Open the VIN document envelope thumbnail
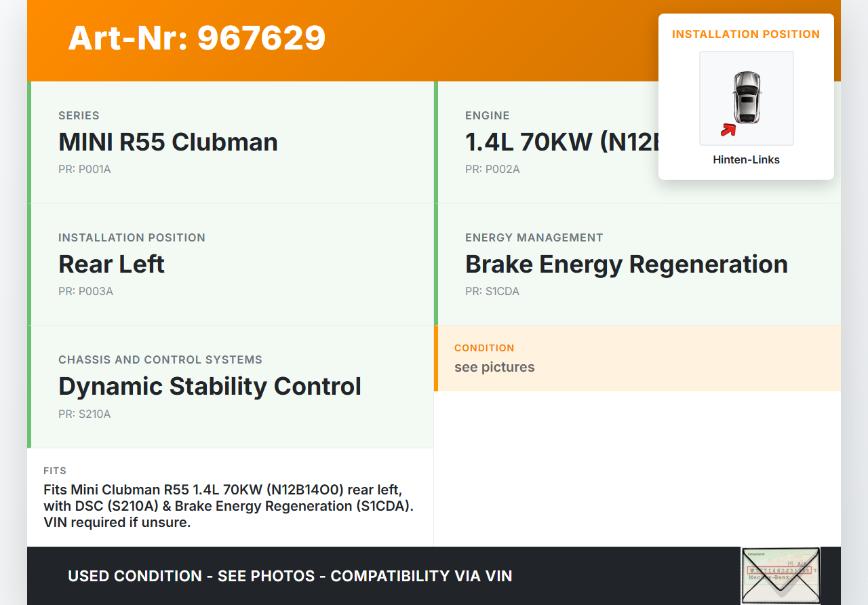Screen dimensions: 868x605 [x=781, y=575]
